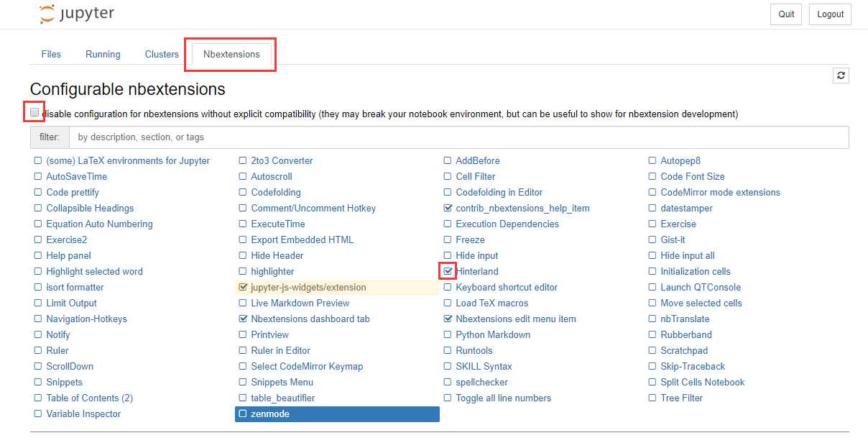Click the Jupyter logo icon
This screenshot has width=868, height=443.
point(47,14)
